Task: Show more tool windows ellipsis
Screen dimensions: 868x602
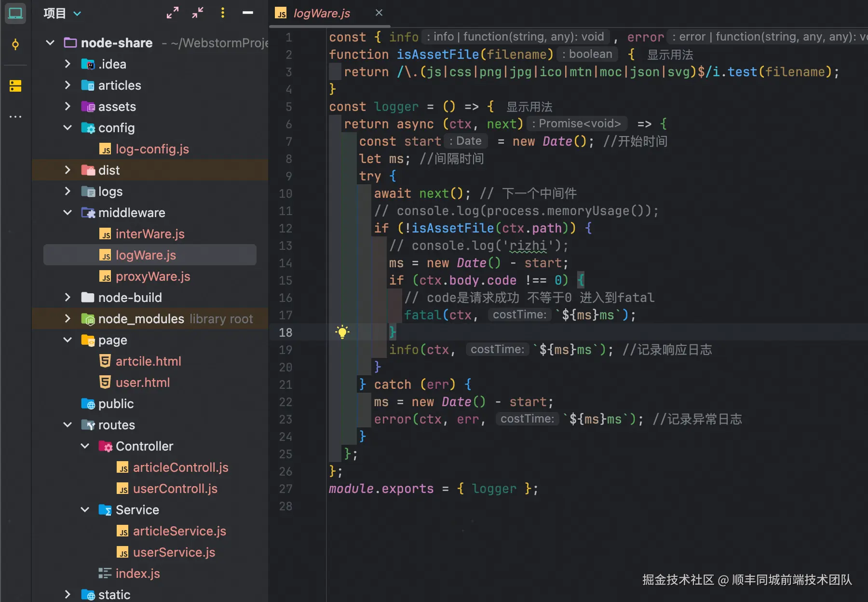Action: click(x=15, y=116)
